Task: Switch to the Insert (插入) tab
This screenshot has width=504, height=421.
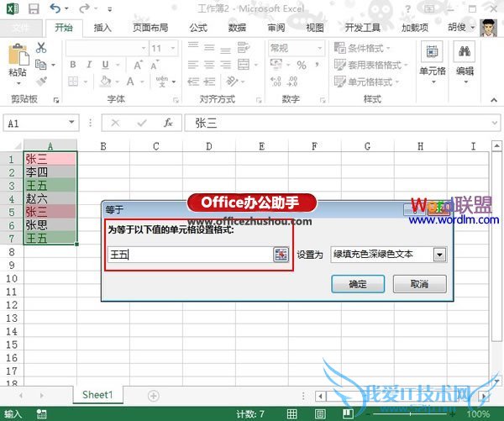Action: [x=102, y=28]
